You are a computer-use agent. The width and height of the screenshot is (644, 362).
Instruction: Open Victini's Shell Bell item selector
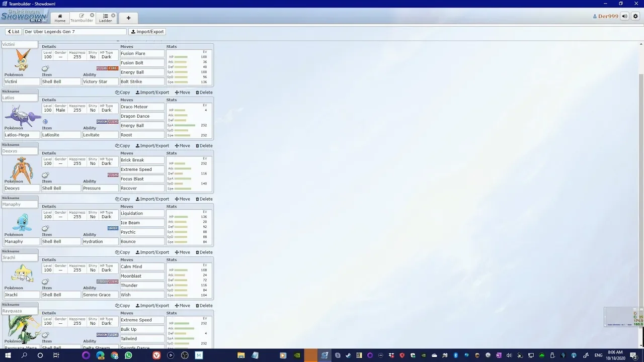(x=60, y=81)
